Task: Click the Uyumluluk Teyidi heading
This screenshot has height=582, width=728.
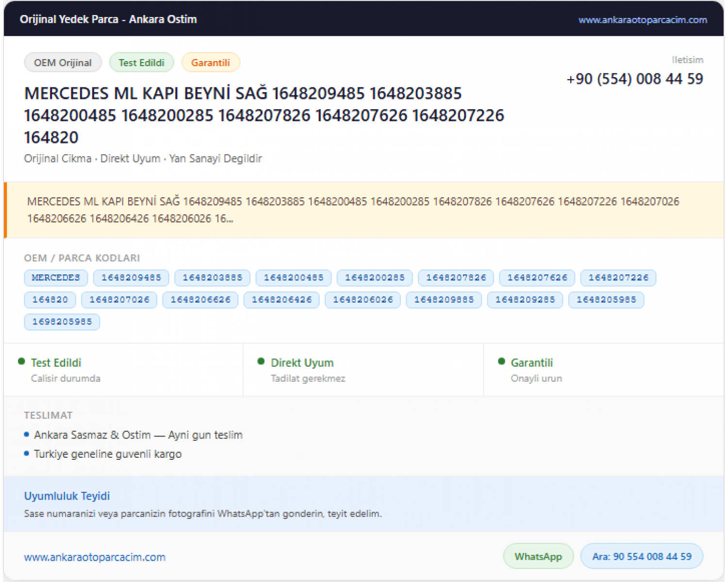Action: (67, 496)
